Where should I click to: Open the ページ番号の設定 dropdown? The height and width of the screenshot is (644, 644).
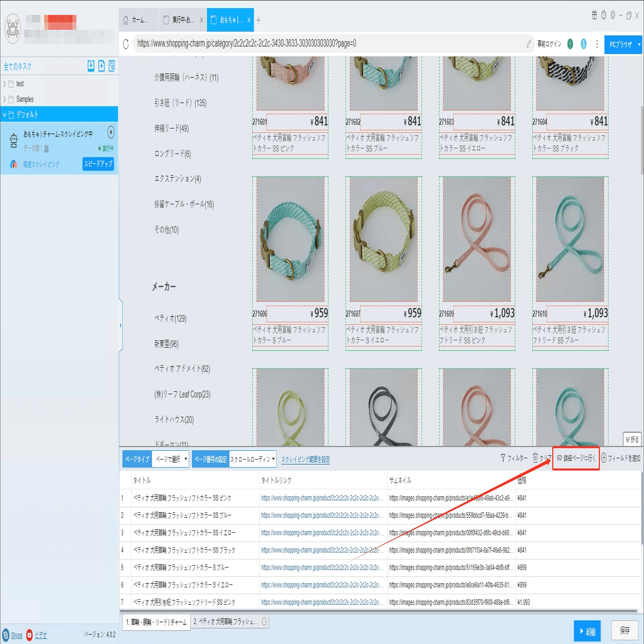click(x=252, y=459)
